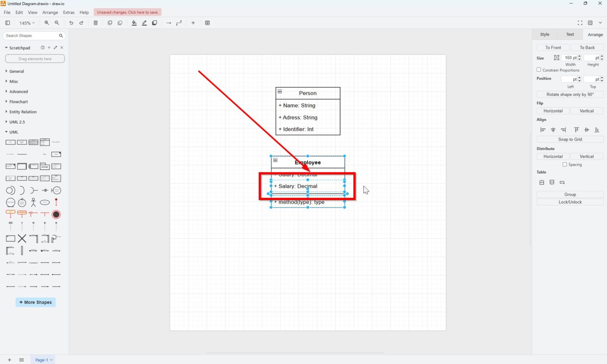Select the Line Color tool
The image size is (607, 364).
pos(144,23)
